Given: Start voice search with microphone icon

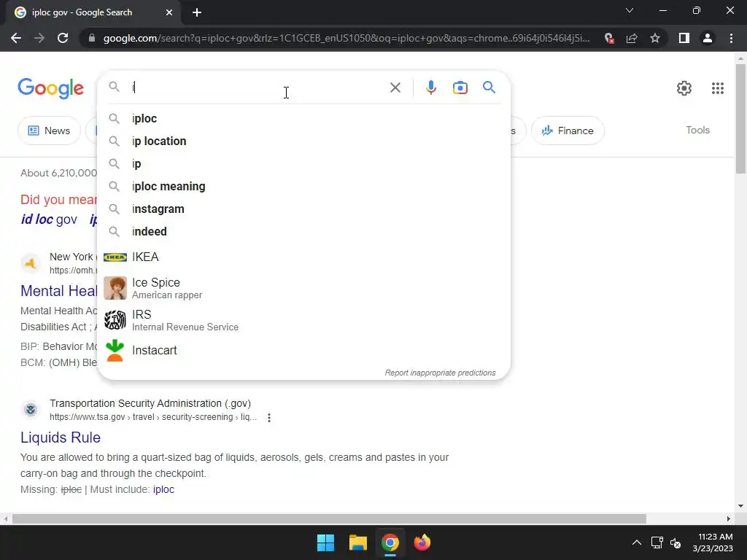Looking at the screenshot, I should 430,87.
